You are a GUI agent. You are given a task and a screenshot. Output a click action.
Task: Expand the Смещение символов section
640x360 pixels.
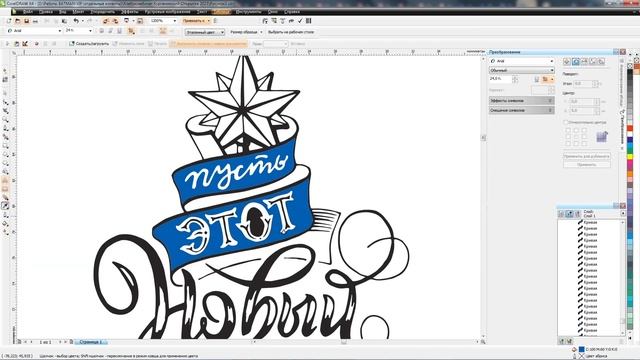click(522, 110)
